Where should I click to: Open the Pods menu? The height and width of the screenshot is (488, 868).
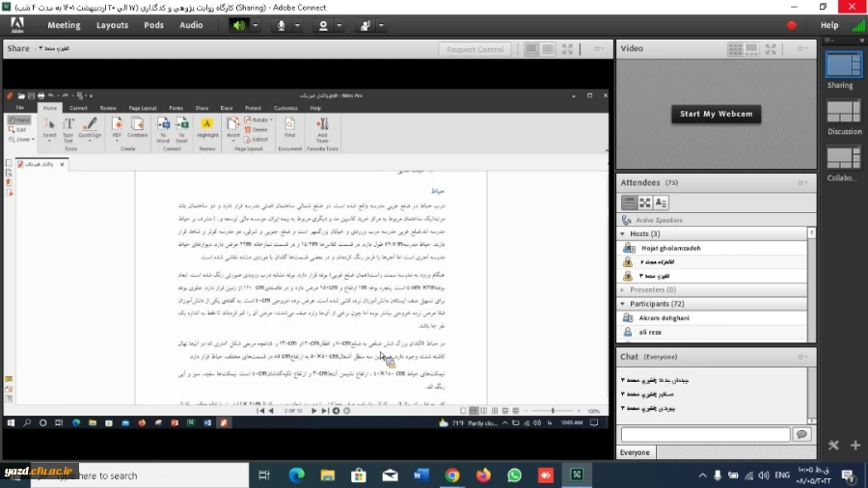153,25
